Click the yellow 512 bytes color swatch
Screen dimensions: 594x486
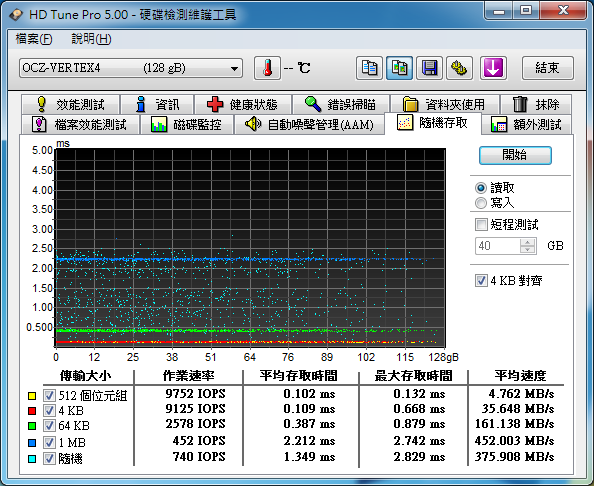click(x=32, y=396)
